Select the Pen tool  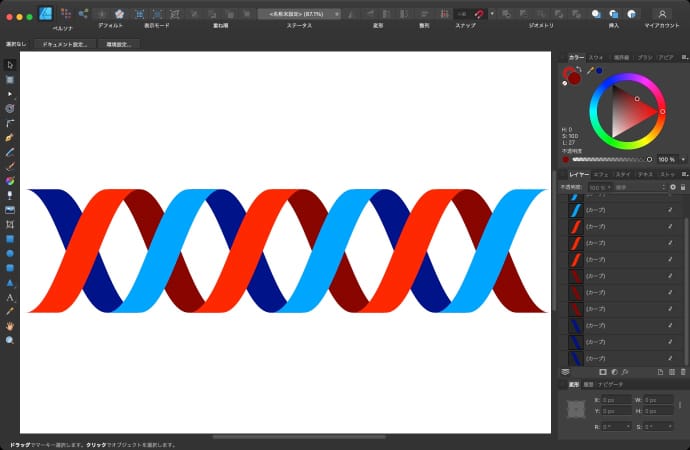[x=10, y=137]
